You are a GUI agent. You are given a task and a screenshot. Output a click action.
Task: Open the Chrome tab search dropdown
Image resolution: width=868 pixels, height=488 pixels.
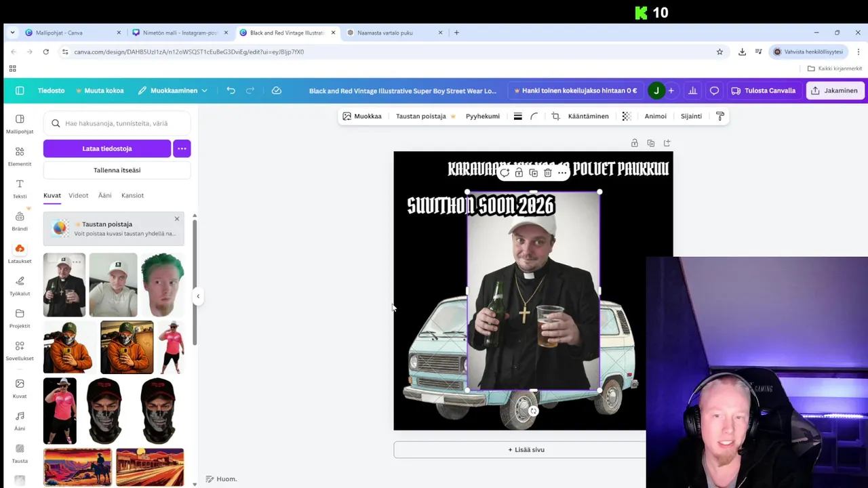[x=12, y=33]
